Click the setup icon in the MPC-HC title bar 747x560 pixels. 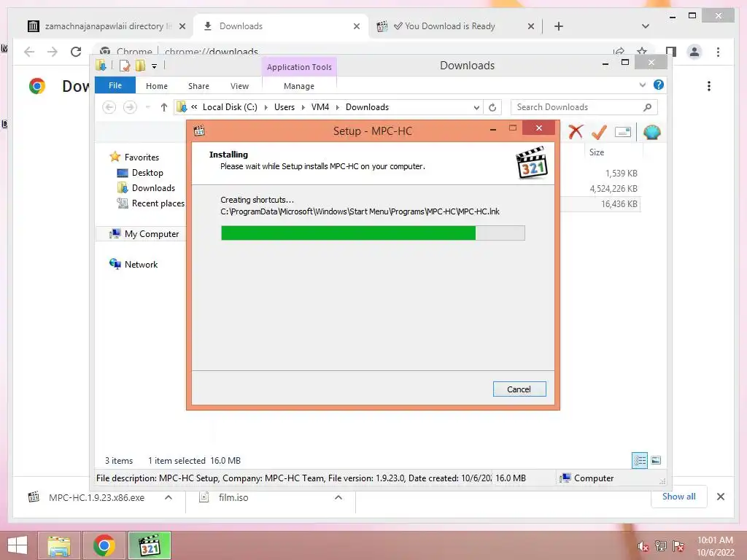click(x=199, y=131)
